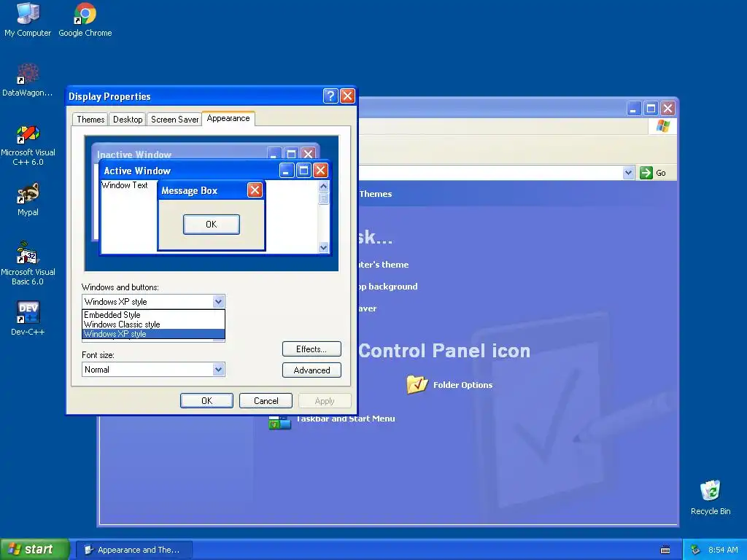The width and height of the screenshot is (747, 560).
Task: Expand the Font size dropdown
Action: coord(218,370)
